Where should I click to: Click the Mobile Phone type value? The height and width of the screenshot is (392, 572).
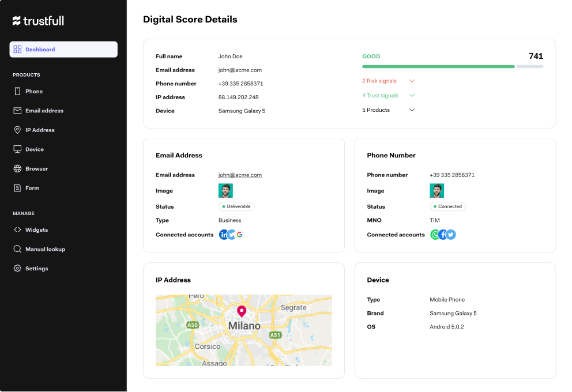447,300
